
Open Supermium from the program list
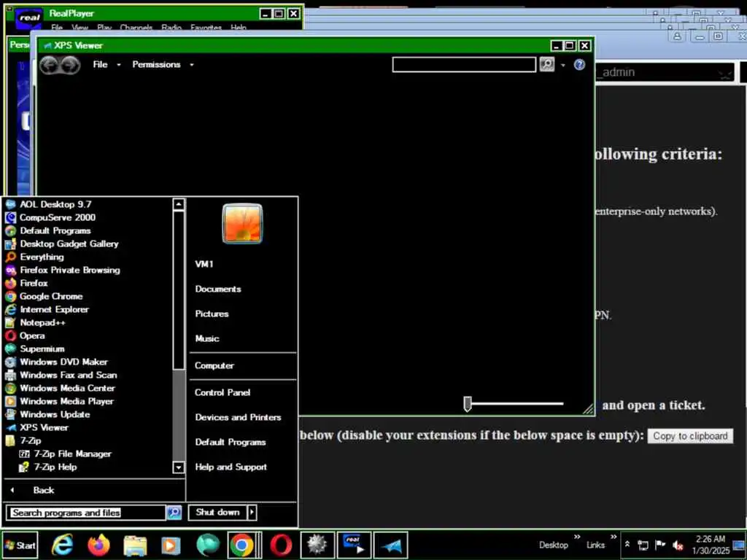[x=42, y=349]
